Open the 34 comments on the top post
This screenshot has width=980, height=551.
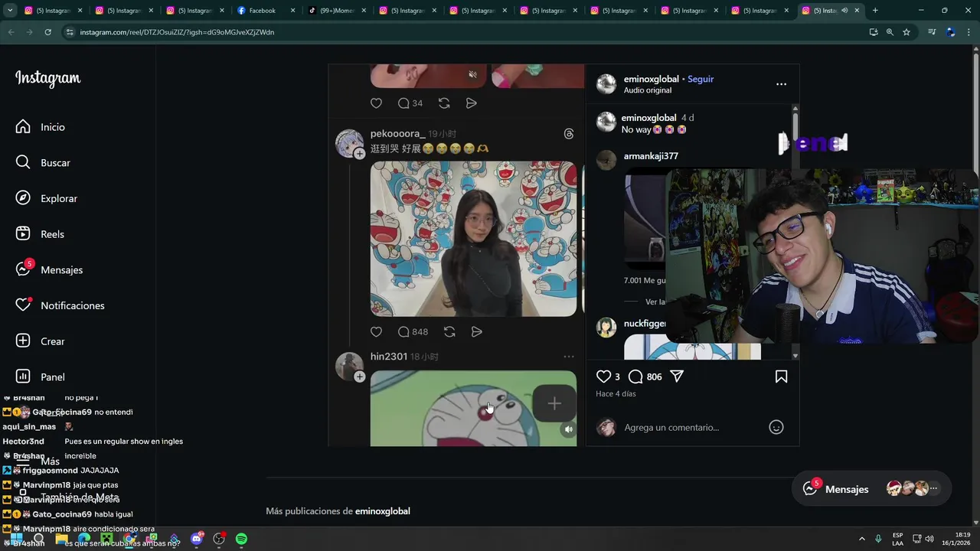click(x=410, y=103)
